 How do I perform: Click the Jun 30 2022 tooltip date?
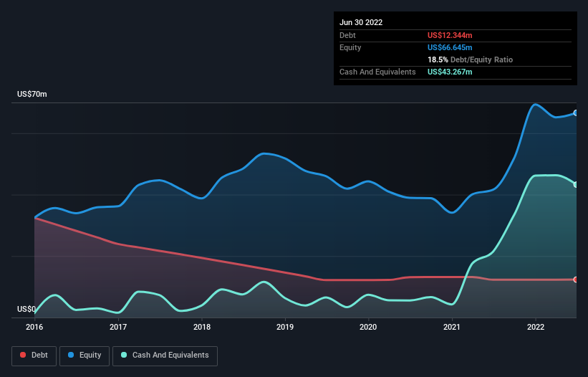click(x=361, y=22)
